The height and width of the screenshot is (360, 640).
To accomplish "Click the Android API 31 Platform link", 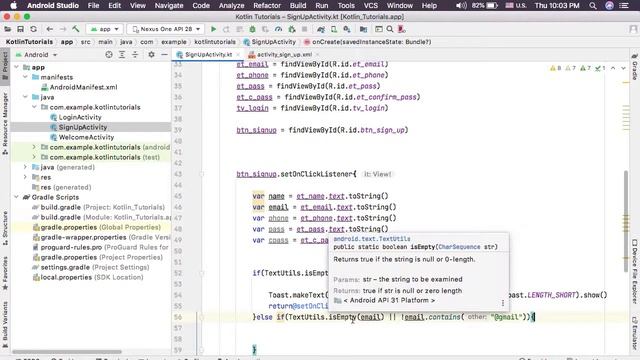I will click(x=389, y=300).
